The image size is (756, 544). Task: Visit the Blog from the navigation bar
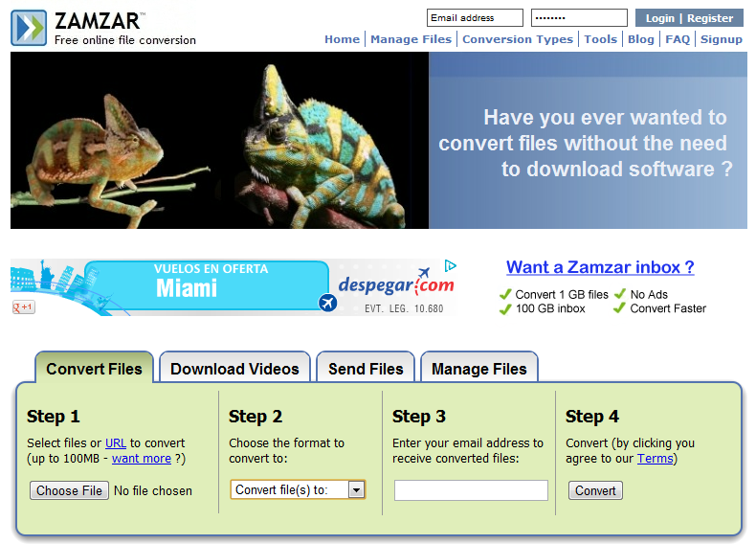(x=641, y=39)
